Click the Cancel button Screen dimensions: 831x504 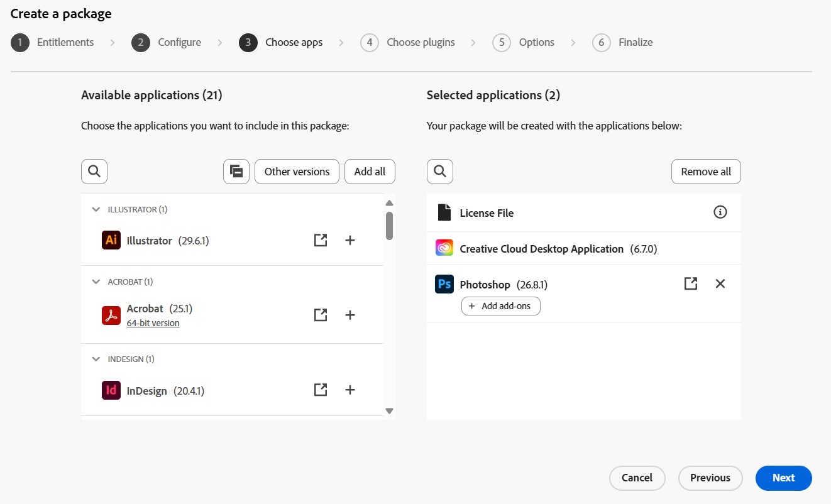click(x=637, y=478)
